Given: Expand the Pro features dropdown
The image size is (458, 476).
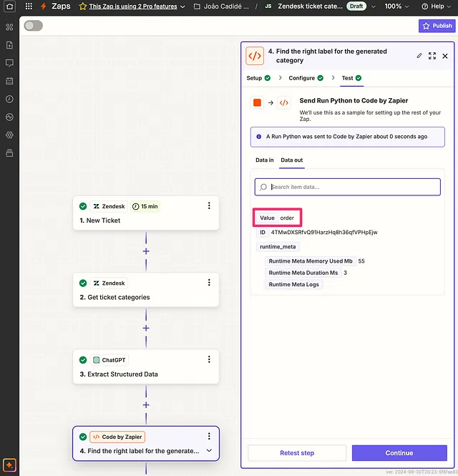Looking at the screenshot, I should click(x=182, y=6).
